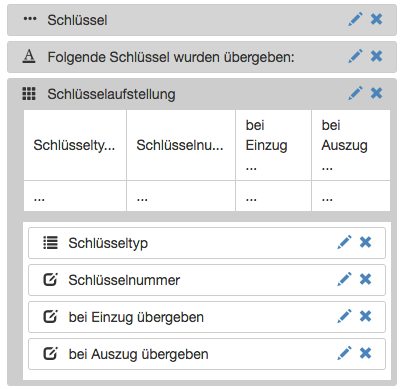The image size is (409, 389).
Task: Delete the 'bei Auszug übergeben' field
Action: pos(366,353)
